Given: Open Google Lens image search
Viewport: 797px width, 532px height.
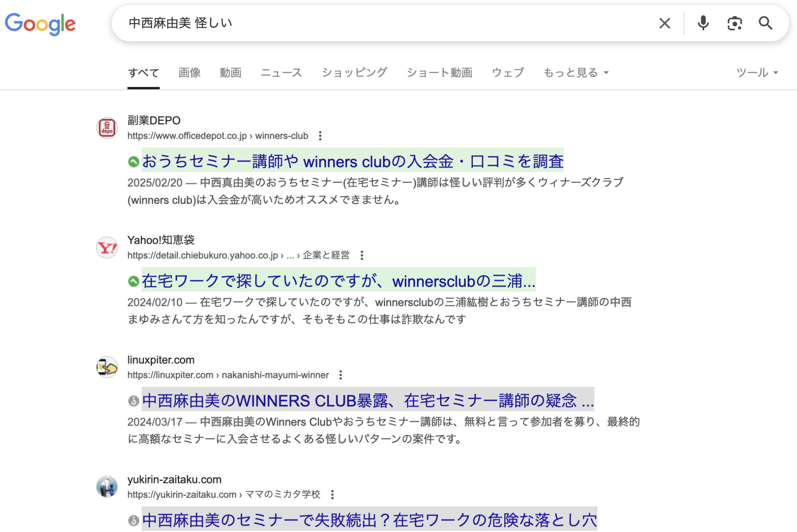Looking at the screenshot, I should pyautogui.click(x=734, y=23).
